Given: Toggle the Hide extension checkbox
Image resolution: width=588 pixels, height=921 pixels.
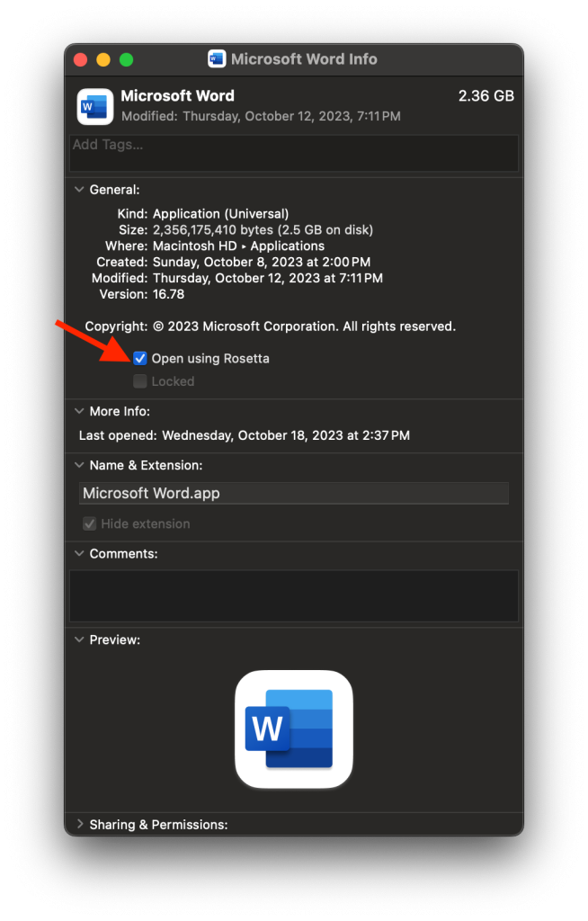Looking at the screenshot, I should coord(90,523).
